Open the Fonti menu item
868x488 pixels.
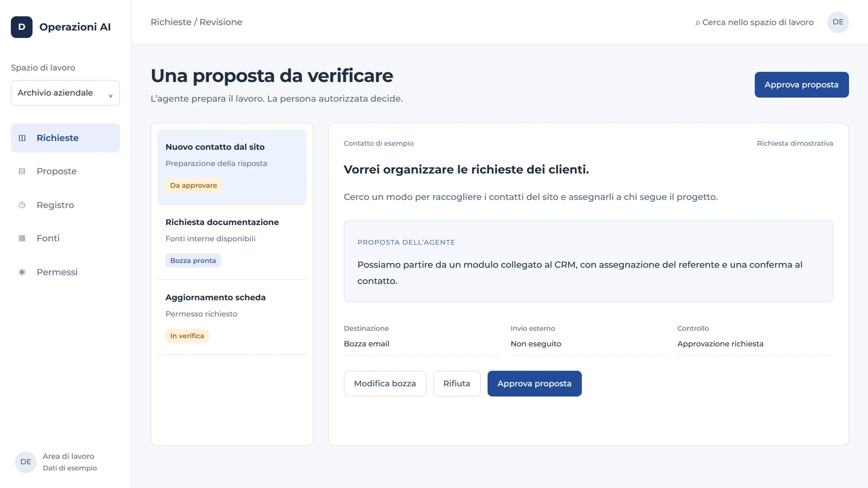[x=65, y=239]
